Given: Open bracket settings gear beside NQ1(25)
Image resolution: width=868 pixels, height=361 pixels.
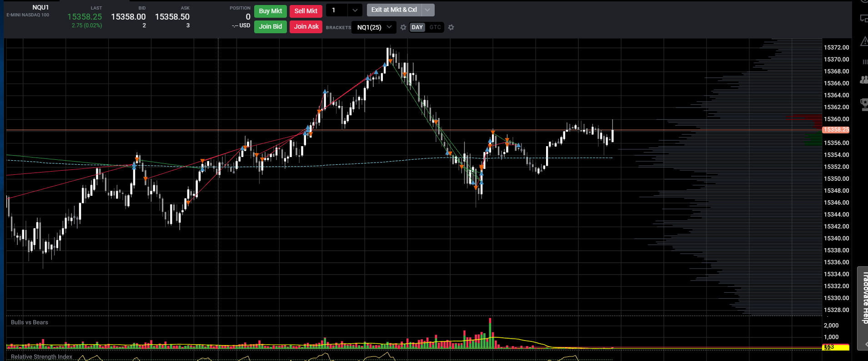Looking at the screenshot, I should click(403, 27).
